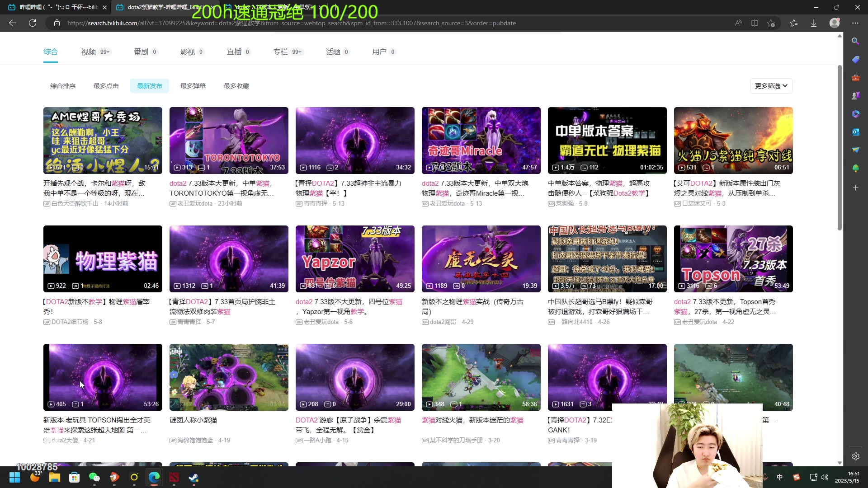Open video titled 新版本之物理紫猫实战
868x488 pixels.
[472, 307]
